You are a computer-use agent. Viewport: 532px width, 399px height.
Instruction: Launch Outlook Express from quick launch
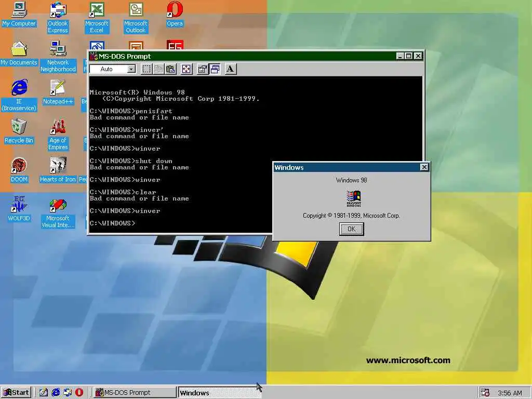click(x=67, y=393)
